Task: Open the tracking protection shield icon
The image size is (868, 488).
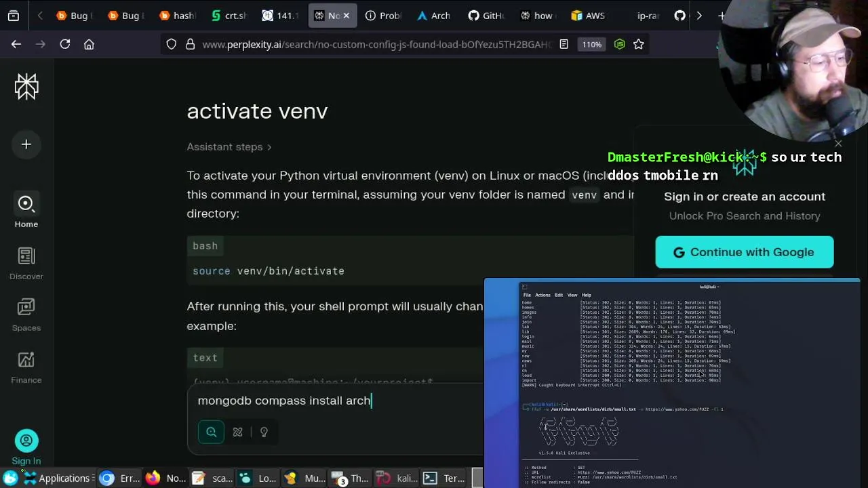Action: coord(172,44)
